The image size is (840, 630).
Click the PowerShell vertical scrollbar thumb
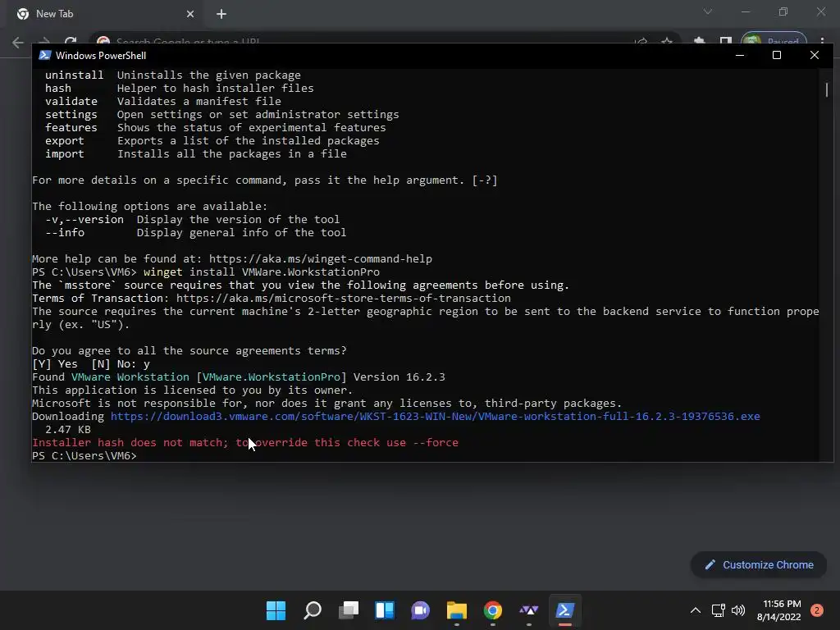pos(827,89)
